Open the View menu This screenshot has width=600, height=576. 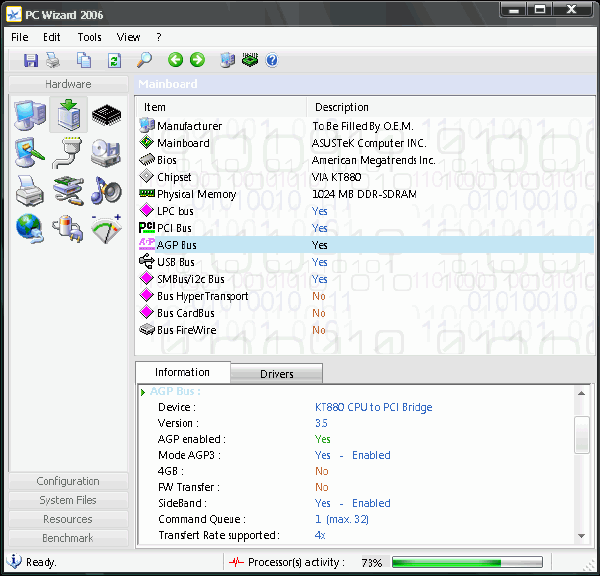[128, 37]
